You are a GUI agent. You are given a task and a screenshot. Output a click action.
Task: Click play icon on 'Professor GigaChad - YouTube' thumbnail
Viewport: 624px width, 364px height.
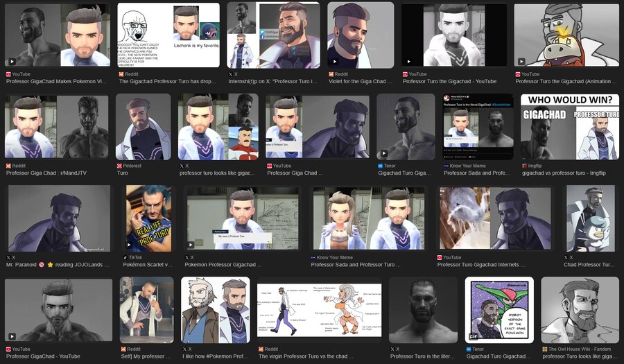point(12,336)
